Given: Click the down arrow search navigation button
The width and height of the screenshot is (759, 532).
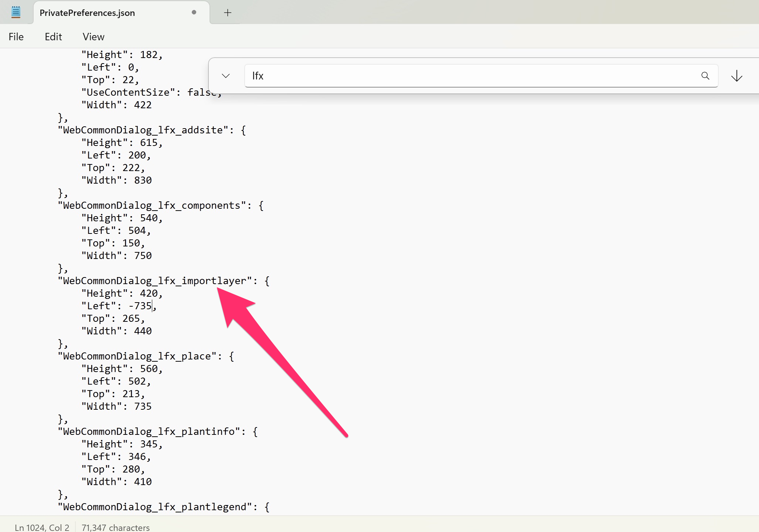Looking at the screenshot, I should pos(737,76).
